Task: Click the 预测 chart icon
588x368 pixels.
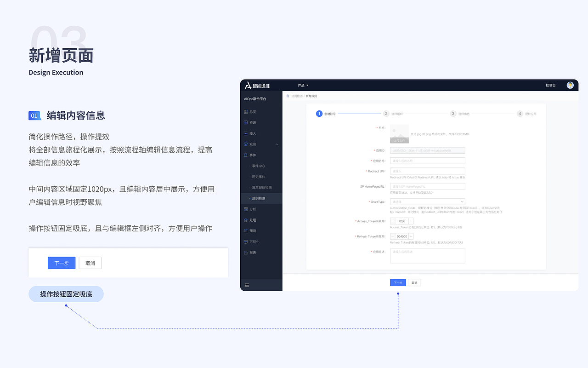Action: (x=246, y=231)
